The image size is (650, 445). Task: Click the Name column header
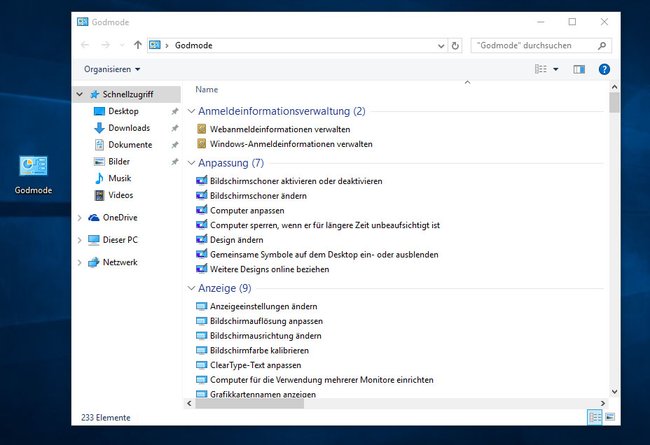206,90
